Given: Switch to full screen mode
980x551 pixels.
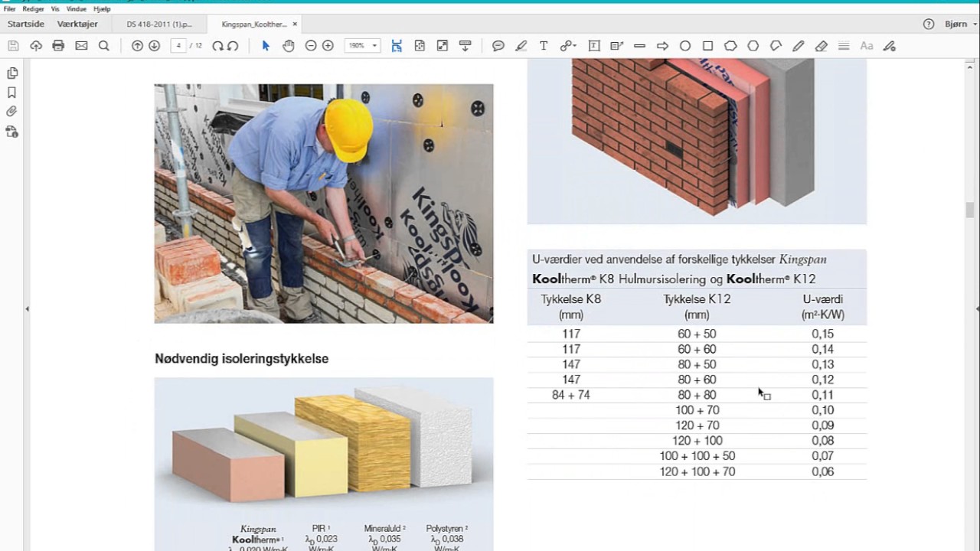Looking at the screenshot, I should pos(443,46).
